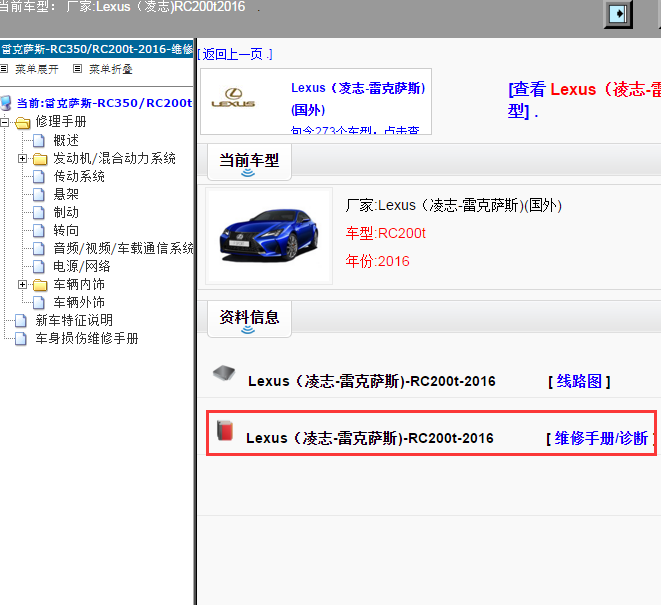The width and height of the screenshot is (661, 605).
Task: Click the 厂家:Lexus（凌志-雷克萨斯)(国外) text
Action: (454, 205)
